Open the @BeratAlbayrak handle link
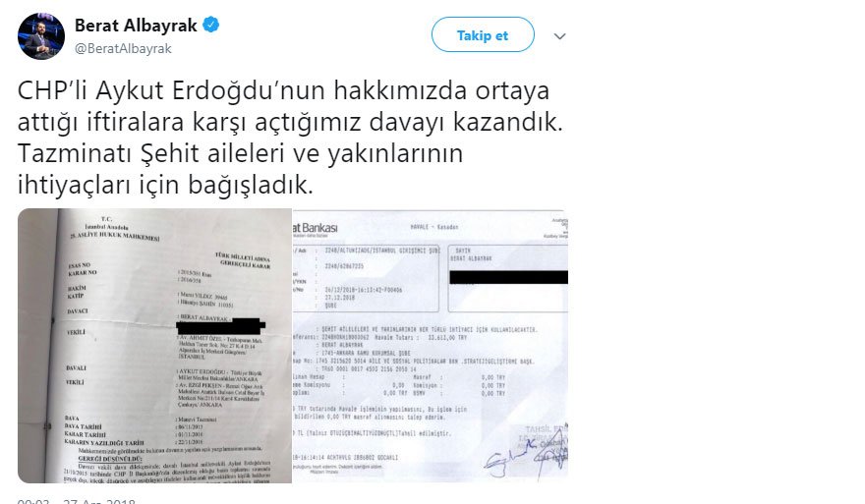 [x=123, y=48]
